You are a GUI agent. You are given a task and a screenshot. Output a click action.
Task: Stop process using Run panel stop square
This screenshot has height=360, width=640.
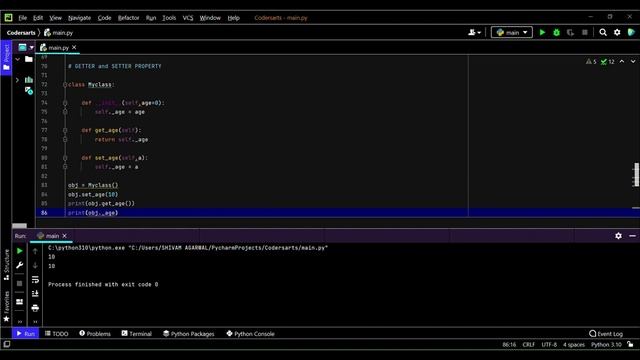coord(19,283)
